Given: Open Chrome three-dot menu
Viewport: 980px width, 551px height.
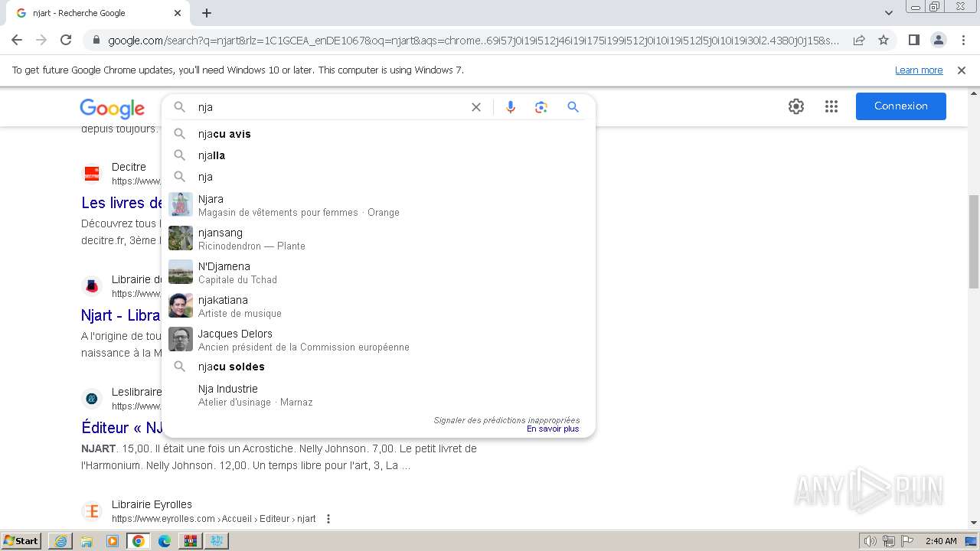Looking at the screenshot, I should [x=963, y=40].
